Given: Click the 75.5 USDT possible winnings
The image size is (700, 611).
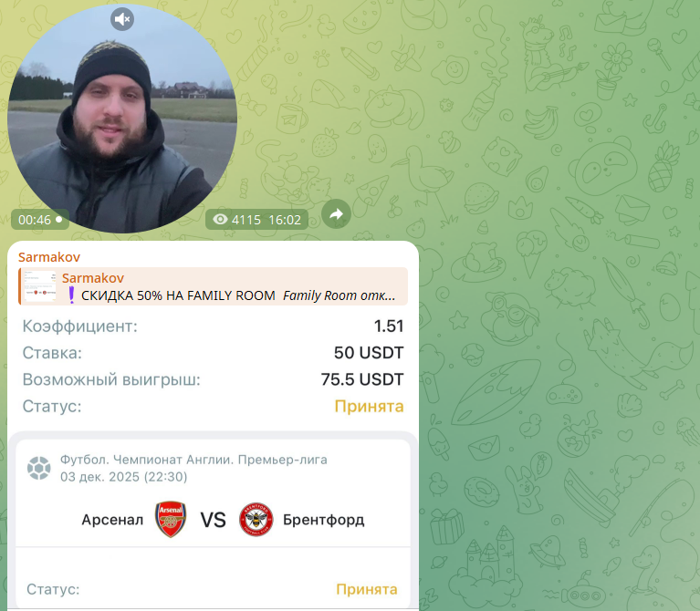Looking at the screenshot, I should tap(362, 379).
